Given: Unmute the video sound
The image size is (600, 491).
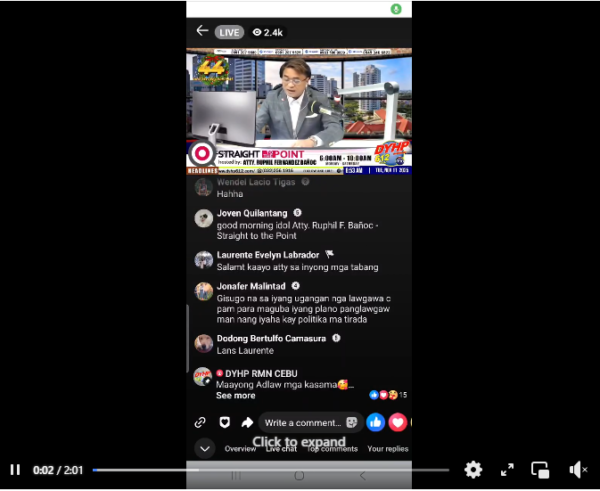Looking at the screenshot, I should click(x=578, y=469).
